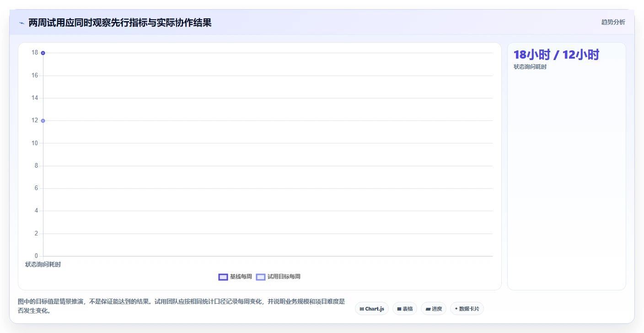The image size is (644, 333).
Task: Toggle the 基线每周 legend item
Action: 235,277
